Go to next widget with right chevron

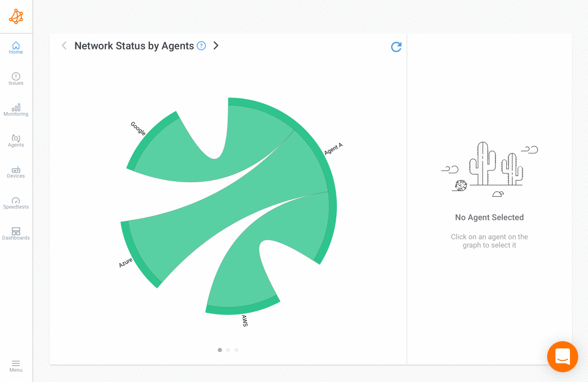click(x=216, y=45)
